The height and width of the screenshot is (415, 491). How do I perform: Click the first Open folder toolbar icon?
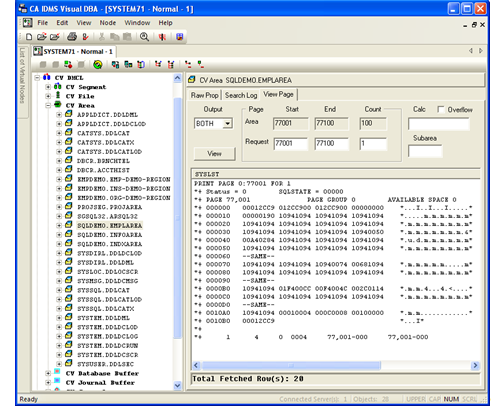click(x=42, y=37)
